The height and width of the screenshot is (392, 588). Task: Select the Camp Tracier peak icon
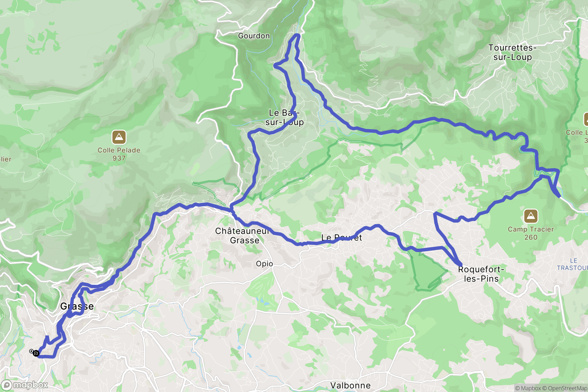coord(531,216)
